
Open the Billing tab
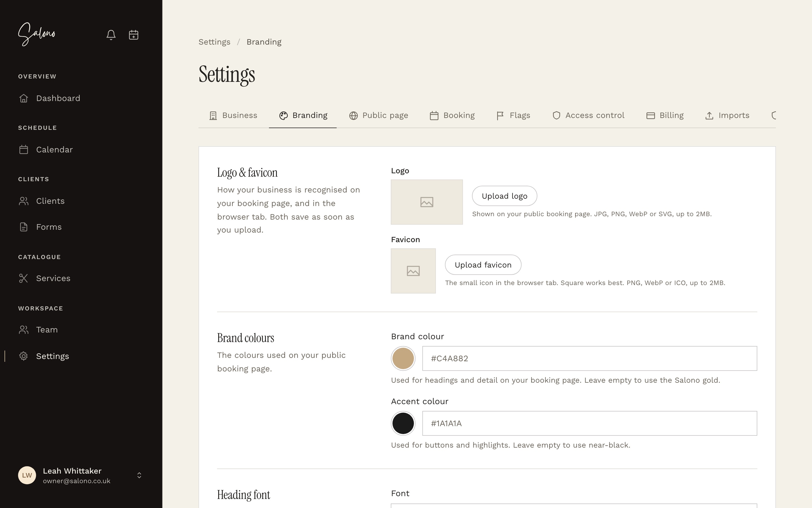[x=665, y=116]
